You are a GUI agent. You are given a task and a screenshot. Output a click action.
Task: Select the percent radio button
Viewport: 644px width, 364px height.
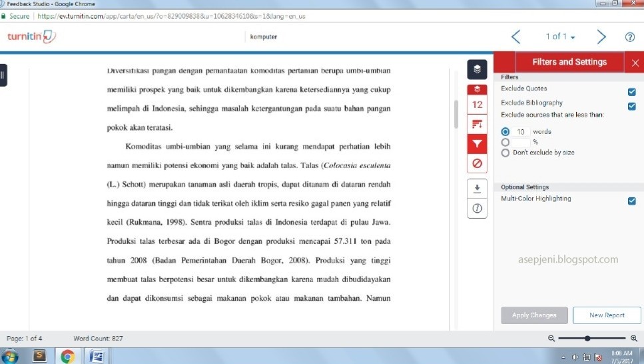pos(505,142)
